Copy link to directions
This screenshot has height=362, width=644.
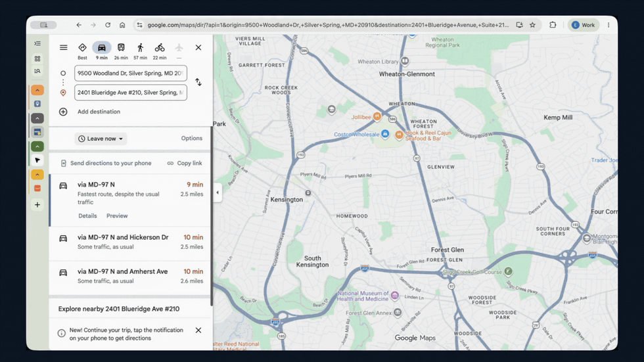185,163
